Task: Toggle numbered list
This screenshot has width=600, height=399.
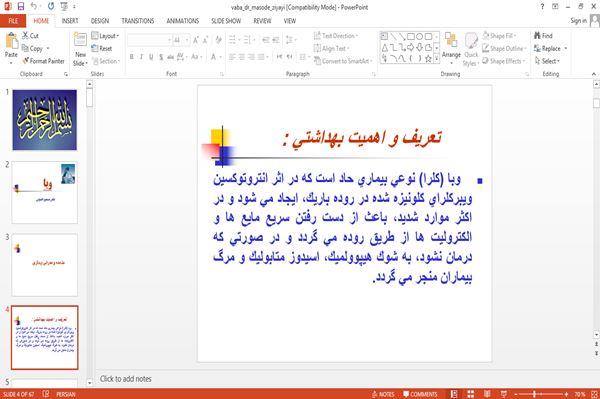Action: (x=247, y=40)
